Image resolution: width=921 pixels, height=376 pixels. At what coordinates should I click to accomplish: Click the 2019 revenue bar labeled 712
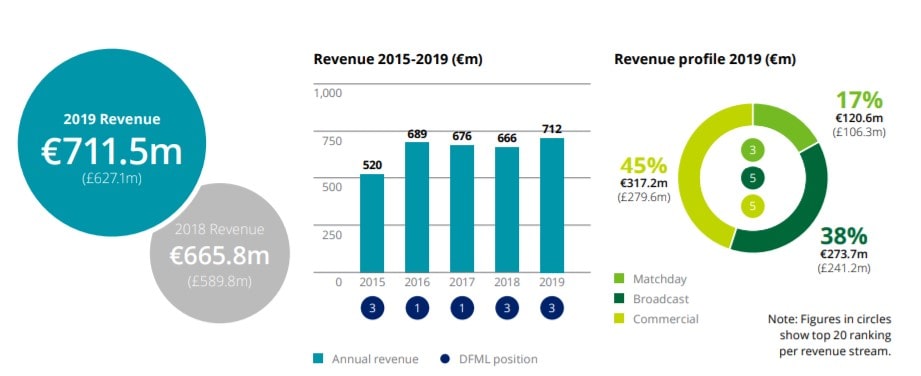pyautogui.click(x=552, y=205)
